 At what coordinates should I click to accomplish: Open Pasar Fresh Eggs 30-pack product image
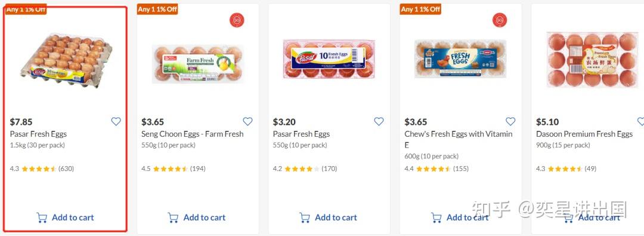tap(66, 61)
